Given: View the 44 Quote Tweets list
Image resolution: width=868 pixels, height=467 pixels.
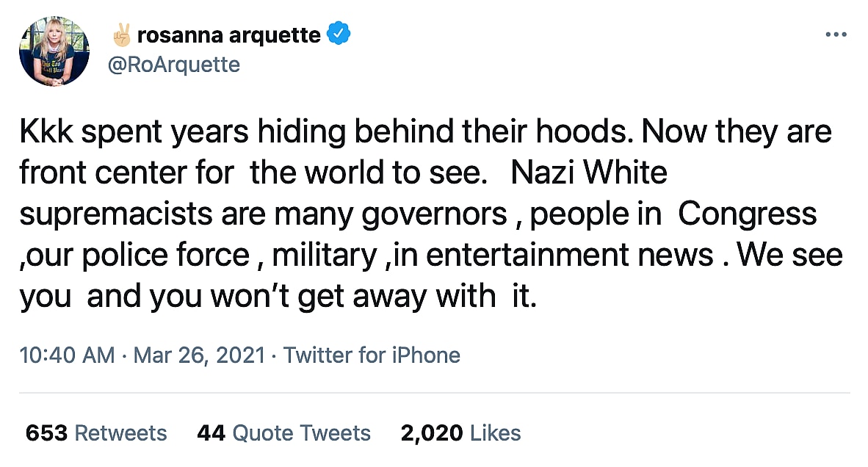Looking at the screenshot, I should click(283, 433).
